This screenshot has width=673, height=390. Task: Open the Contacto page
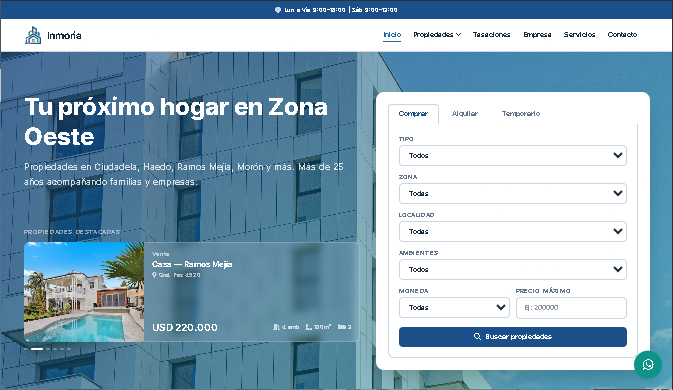click(622, 34)
